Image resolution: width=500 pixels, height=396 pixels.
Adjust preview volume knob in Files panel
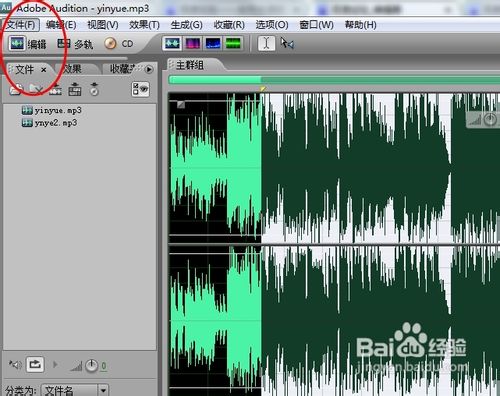pyautogui.click(x=91, y=366)
